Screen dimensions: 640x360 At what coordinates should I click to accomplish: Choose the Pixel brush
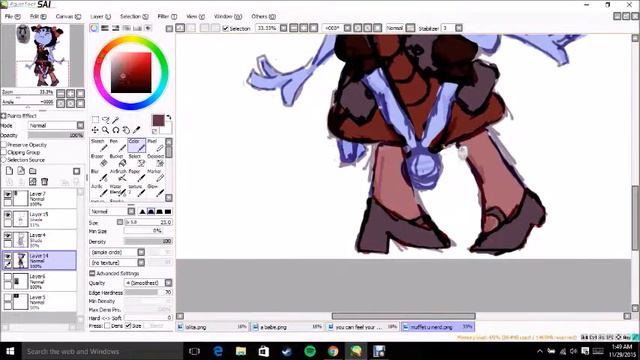pyautogui.click(x=156, y=145)
